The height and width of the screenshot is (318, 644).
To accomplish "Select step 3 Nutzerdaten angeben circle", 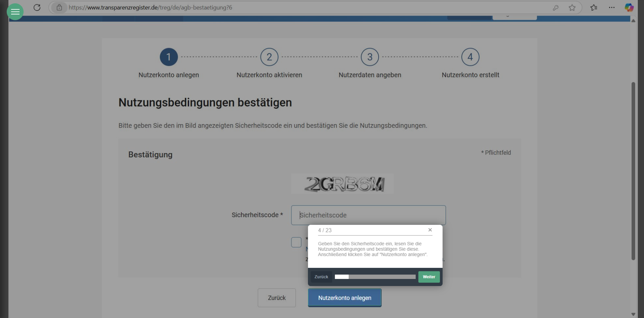I will 370,57.
